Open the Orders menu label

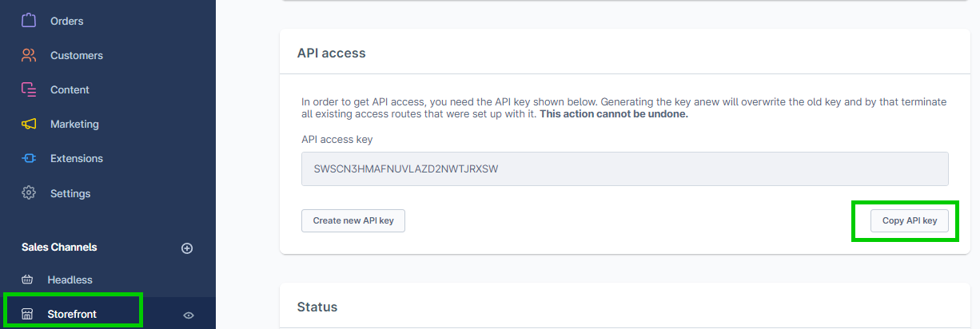tap(66, 21)
